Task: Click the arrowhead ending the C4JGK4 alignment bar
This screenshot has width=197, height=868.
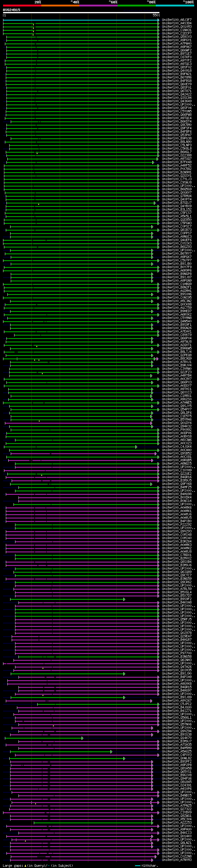Action: pos(136,447)
